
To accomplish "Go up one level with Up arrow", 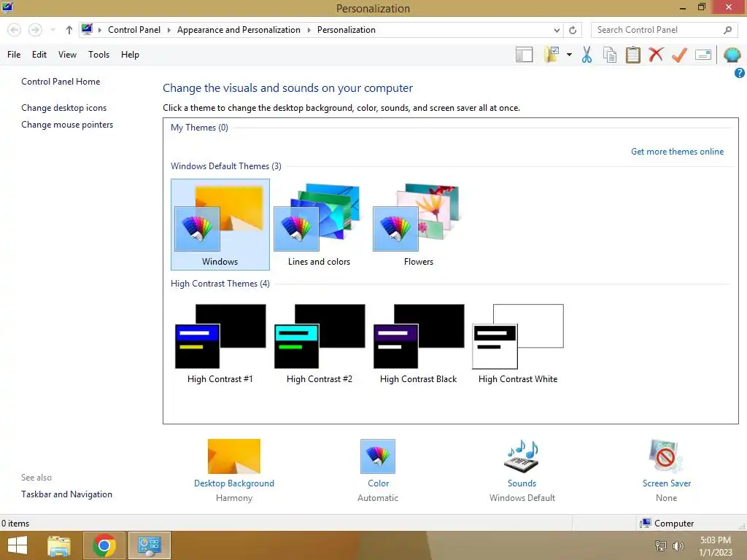I will pyautogui.click(x=69, y=30).
